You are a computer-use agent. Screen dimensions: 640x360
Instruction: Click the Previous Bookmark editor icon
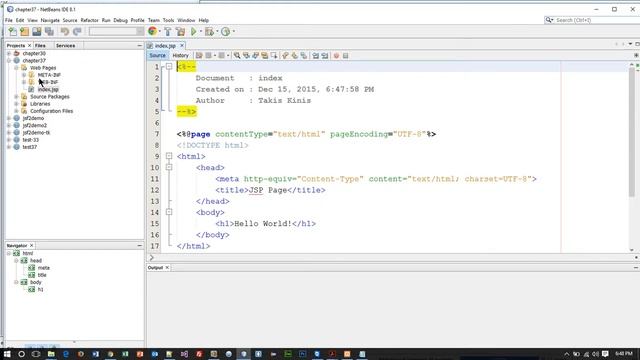point(285,56)
